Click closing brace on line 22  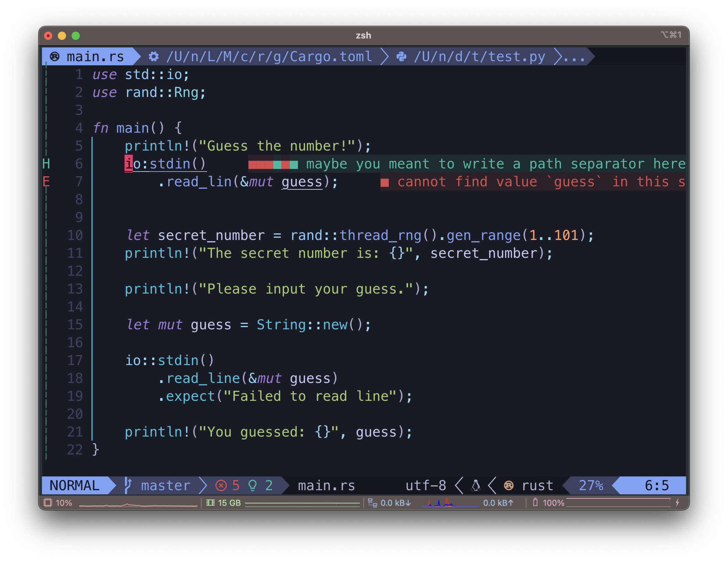pyautogui.click(x=96, y=450)
